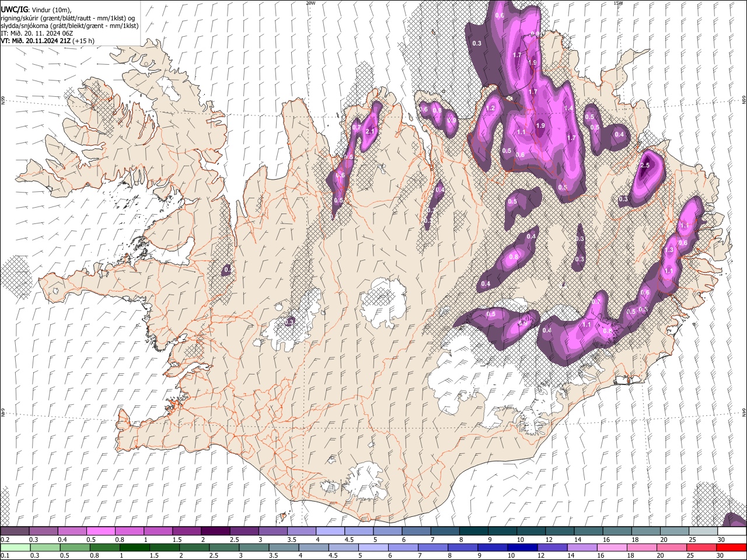Click the IT: Mið. 20. 11. 2024 06Z line
Screen dimensions: 747x560
37,33
